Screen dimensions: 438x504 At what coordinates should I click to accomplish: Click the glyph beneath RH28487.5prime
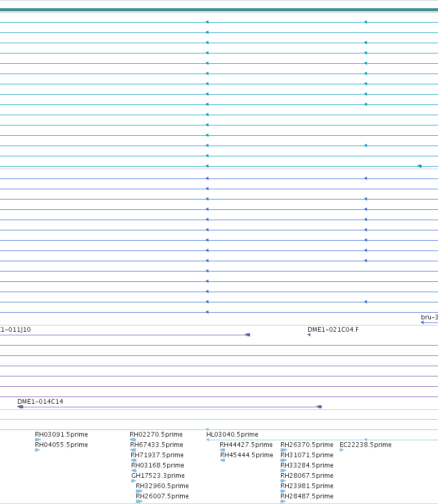click(x=283, y=501)
